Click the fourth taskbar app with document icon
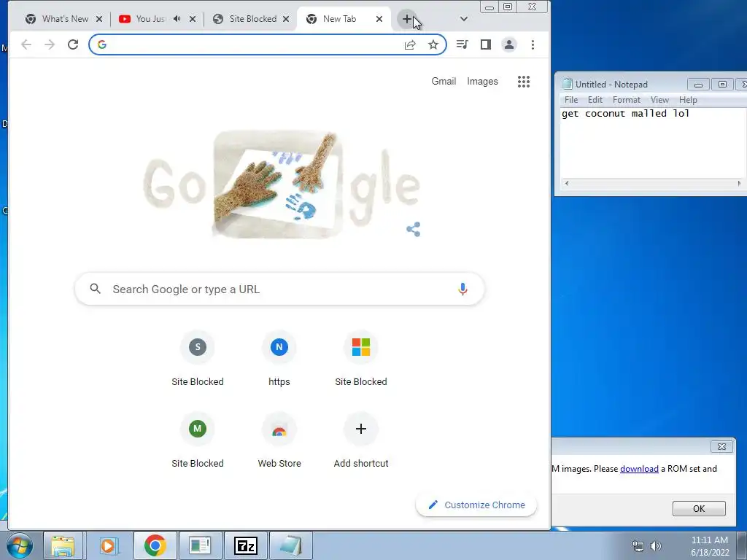 tap(200, 545)
